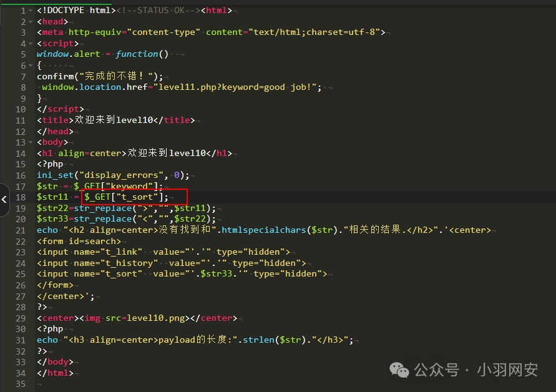Select line number 35 in the gutter
The image size is (556, 392).
tap(21, 384)
